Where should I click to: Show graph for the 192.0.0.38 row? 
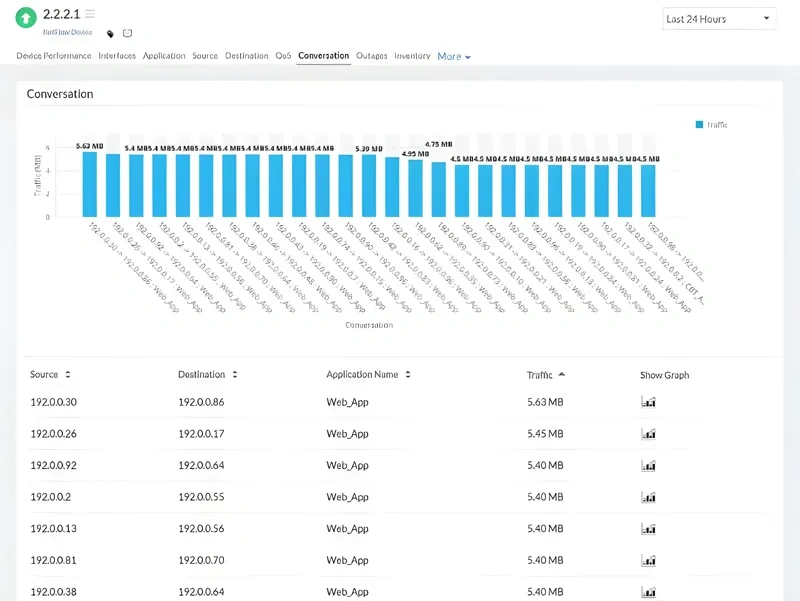(x=647, y=591)
